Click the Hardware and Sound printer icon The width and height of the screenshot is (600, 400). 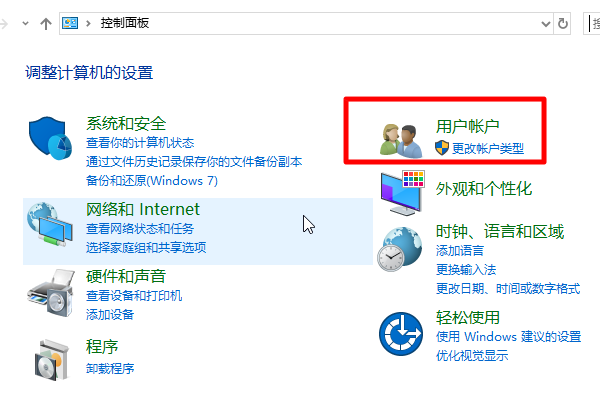click(51, 293)
